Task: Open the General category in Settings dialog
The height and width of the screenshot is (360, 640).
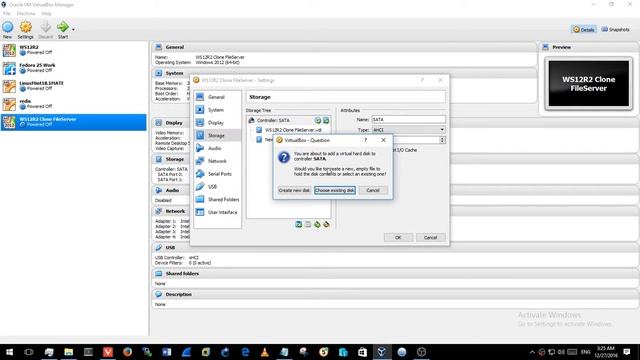Action: 217,97
